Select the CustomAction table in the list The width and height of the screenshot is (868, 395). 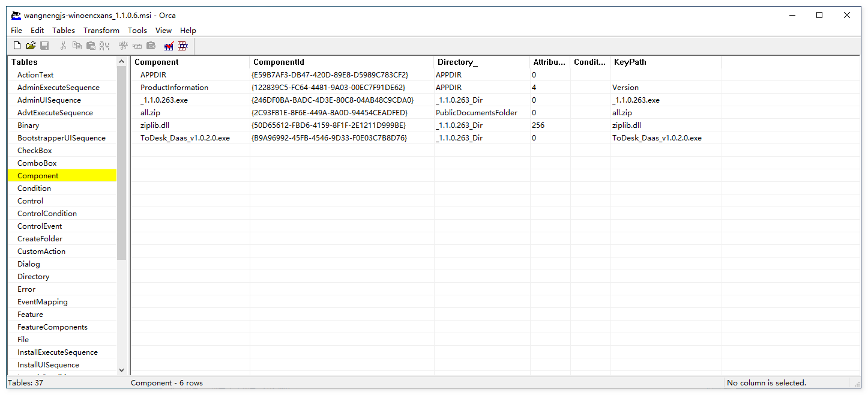point(41,252)
